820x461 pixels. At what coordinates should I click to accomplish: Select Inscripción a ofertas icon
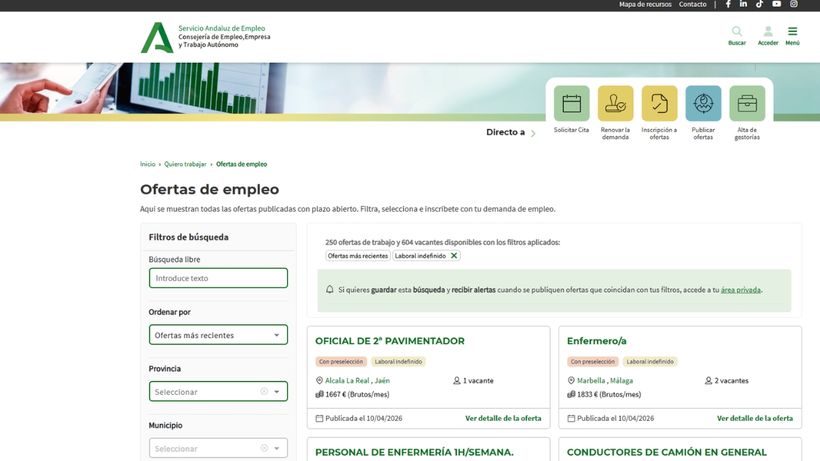[659, 103]
